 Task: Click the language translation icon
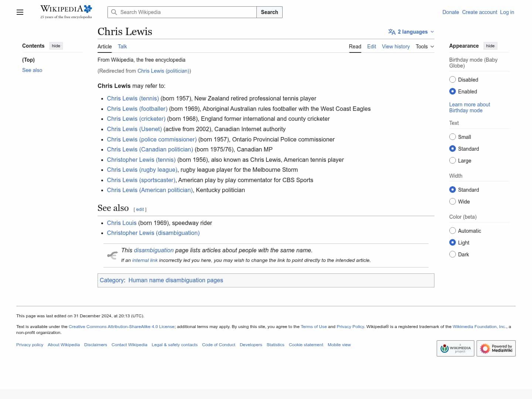392,32
